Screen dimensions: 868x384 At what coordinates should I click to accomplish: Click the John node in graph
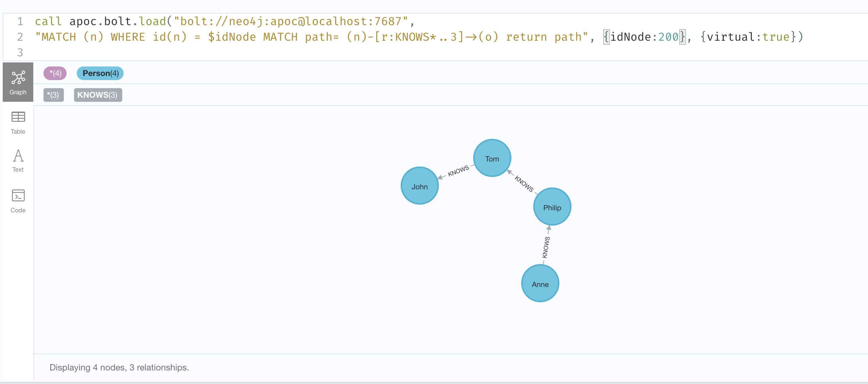(x=420, y=186)
